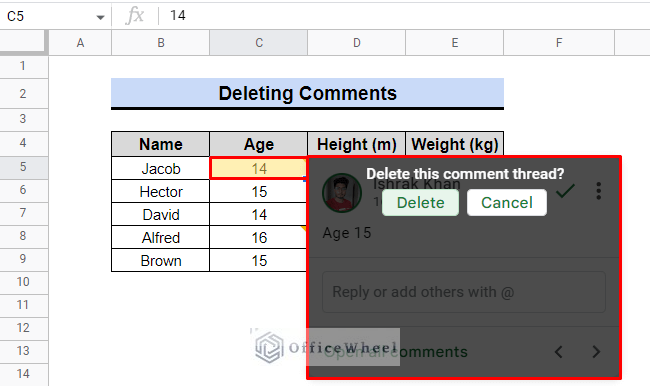Screen dimensions: 650x386
Task: Select row 5 header
Action: (24, 167)
